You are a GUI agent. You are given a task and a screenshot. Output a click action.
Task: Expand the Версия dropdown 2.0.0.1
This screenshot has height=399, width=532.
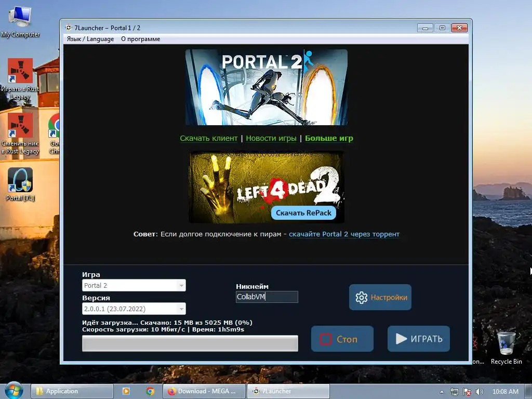[x=134, y=309]
